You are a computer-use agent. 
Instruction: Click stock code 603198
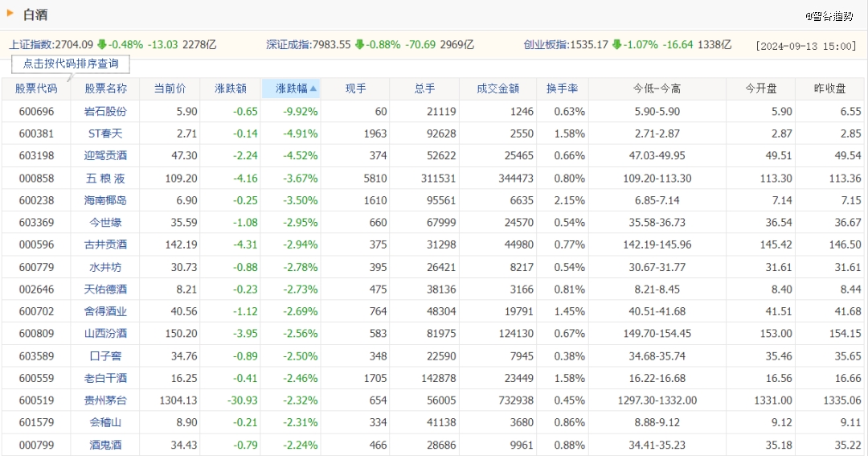36,156
